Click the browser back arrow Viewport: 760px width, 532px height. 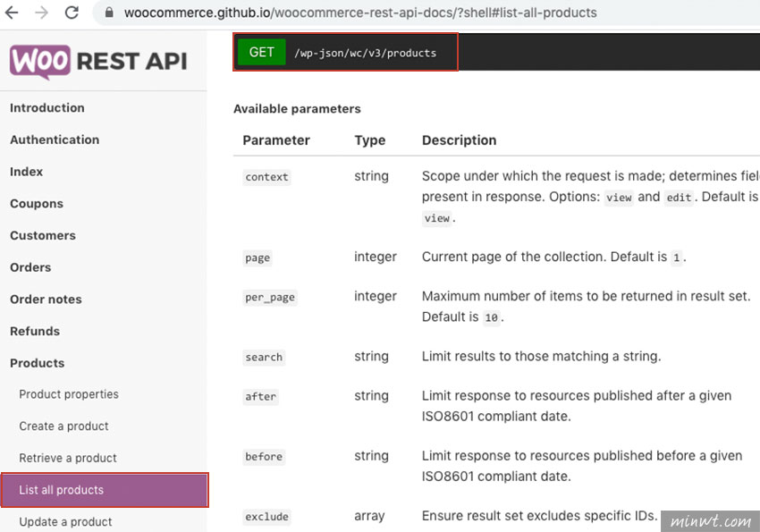click(12, 13)
